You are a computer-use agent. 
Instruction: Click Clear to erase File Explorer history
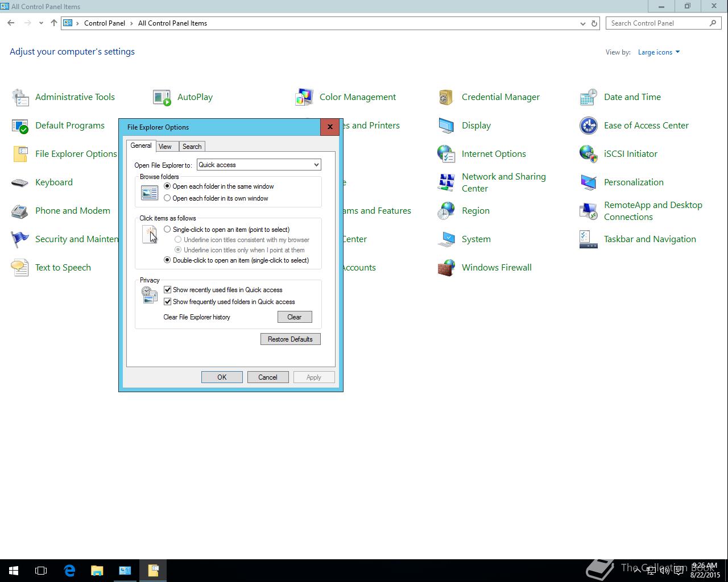[x=295, y=317]
